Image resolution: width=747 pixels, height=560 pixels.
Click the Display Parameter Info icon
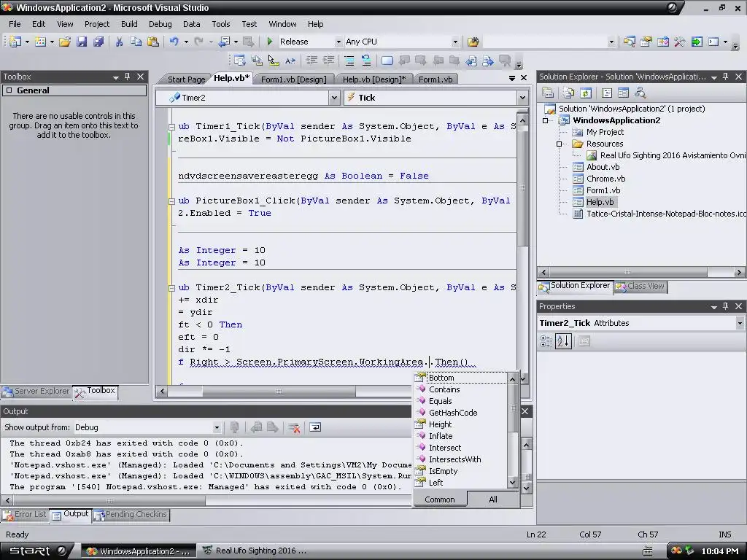[x=256, y=61]
